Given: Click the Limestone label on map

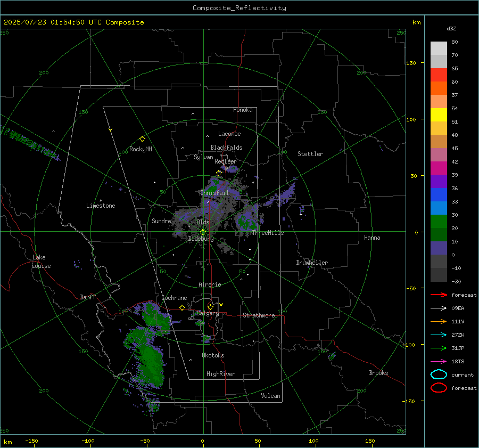Looking at the screenshot, I should pyautogui.click(x=101, y=206).
